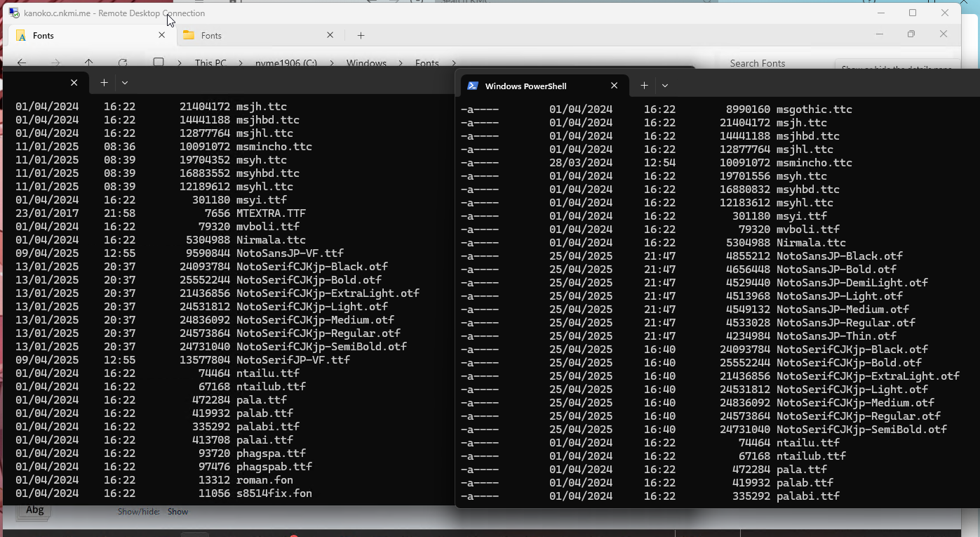Image resolution: width=980 pixels, height=537 pixels.
Task: Close the left terminal's active tab
Action: (74, 83)
